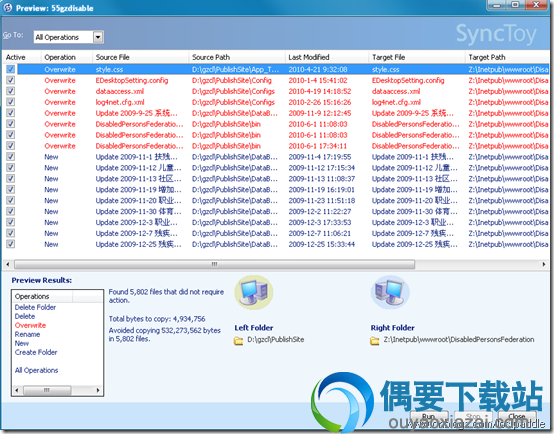554x434 pixels.
Task: Select Delete in Operations list
Action: click(x=25, y=316)
